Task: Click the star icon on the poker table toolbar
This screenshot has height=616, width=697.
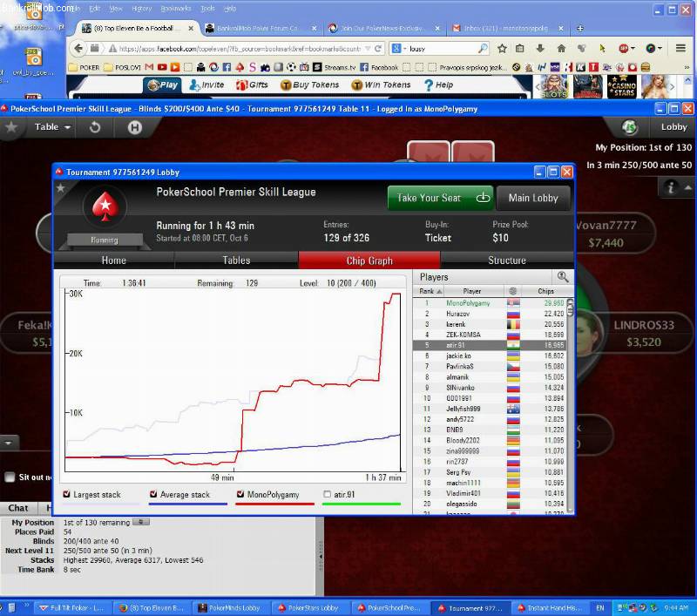Action: 11,127
